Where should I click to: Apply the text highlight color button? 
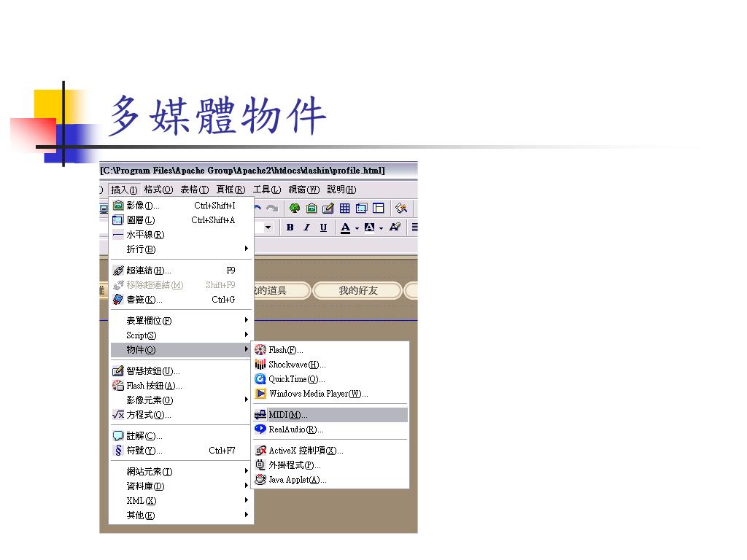(x=369, y=227)
